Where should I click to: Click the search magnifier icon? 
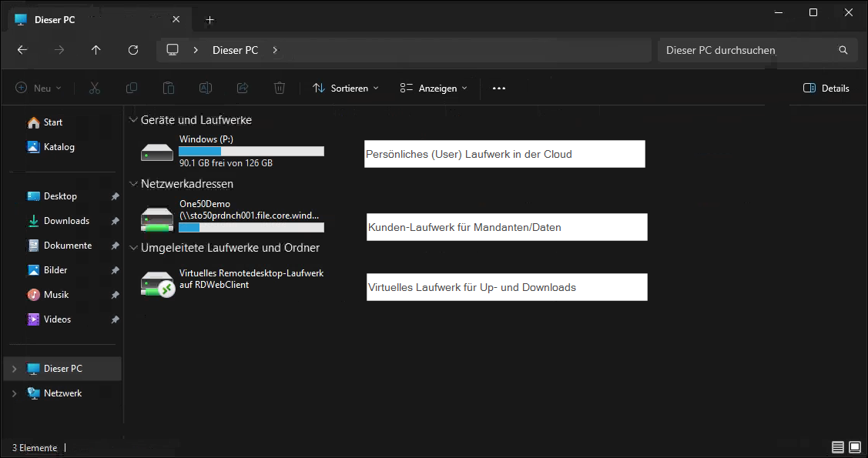click(843, 50)
